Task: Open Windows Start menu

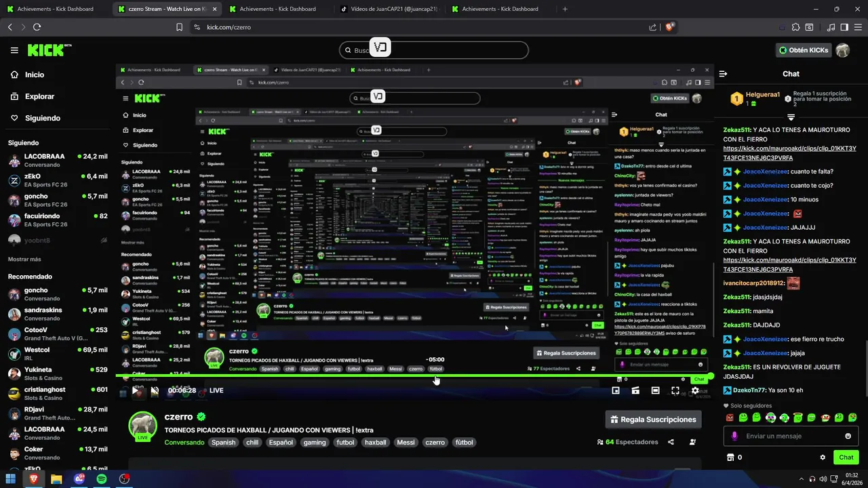Action: click(11, 479)
